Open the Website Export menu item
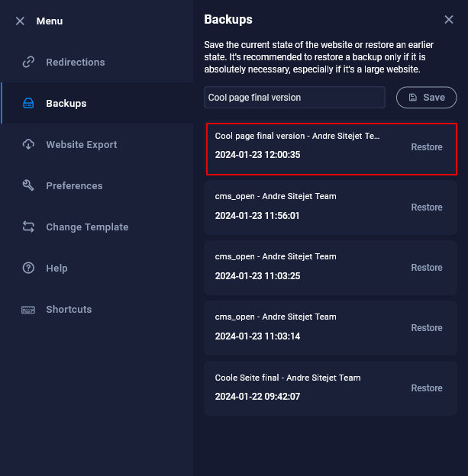Image resolution: width=468 pixels, height=476 pixels. (x=81, y=145)
